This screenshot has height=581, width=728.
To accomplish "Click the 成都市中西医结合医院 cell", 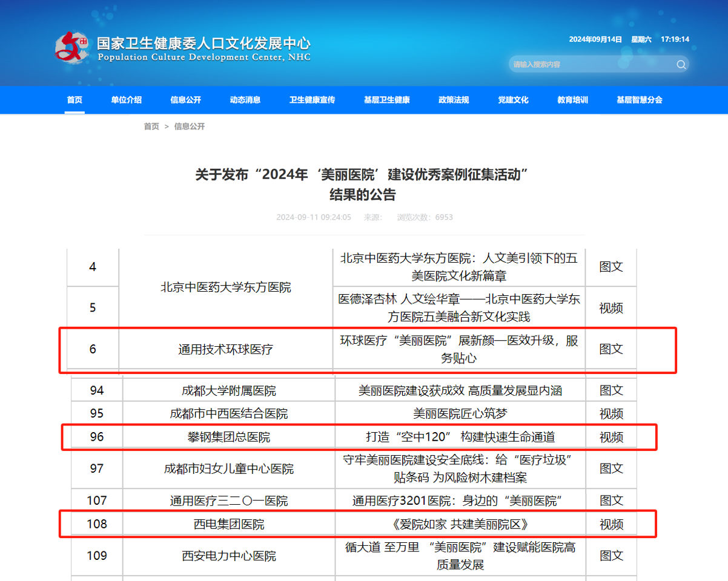I will 228,414.
